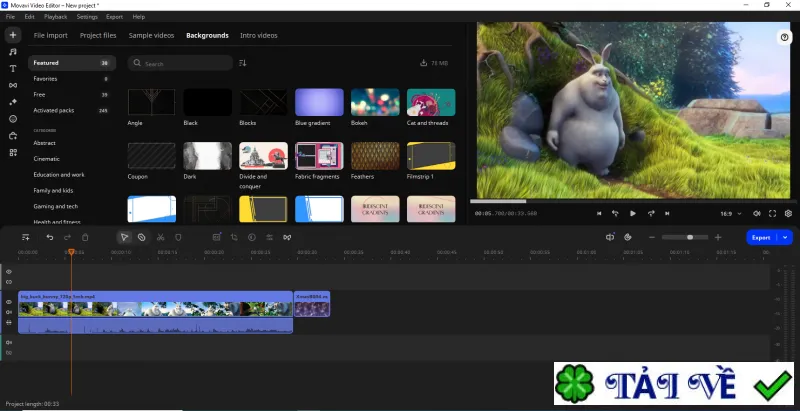
Task: Expand the Export options arrow
Action: [x=785, y=238]
